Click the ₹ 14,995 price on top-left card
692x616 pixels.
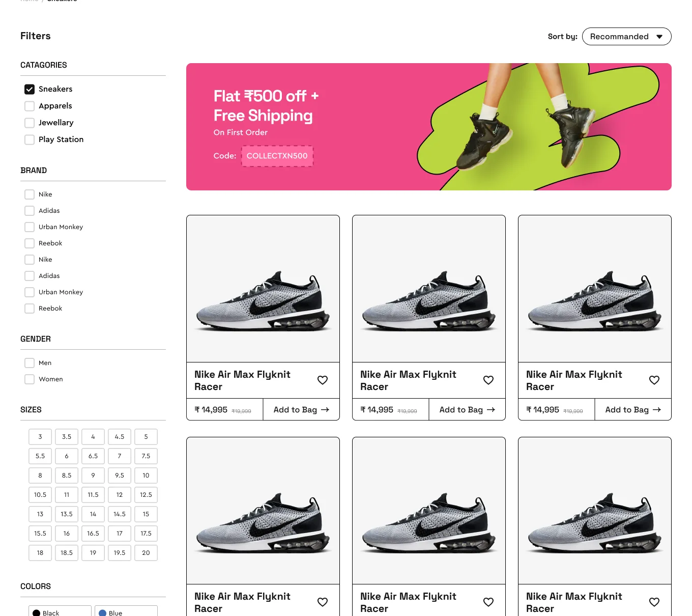[x=211, y=410]
